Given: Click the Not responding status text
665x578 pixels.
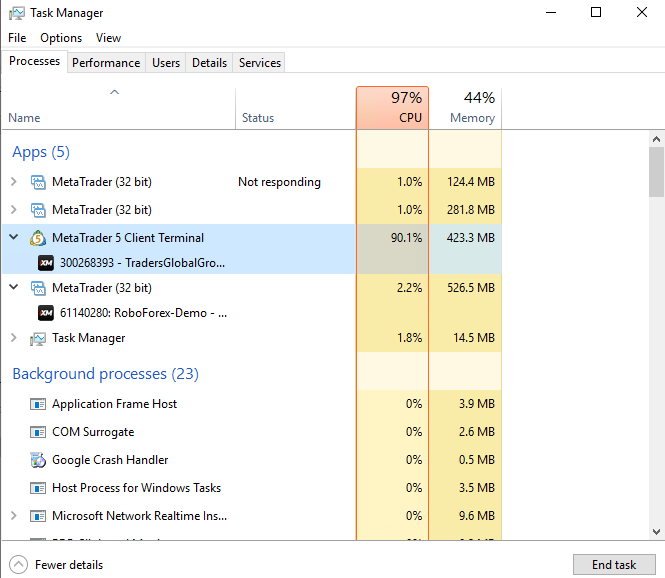Looking at the screenshot, I should (279, 182).
